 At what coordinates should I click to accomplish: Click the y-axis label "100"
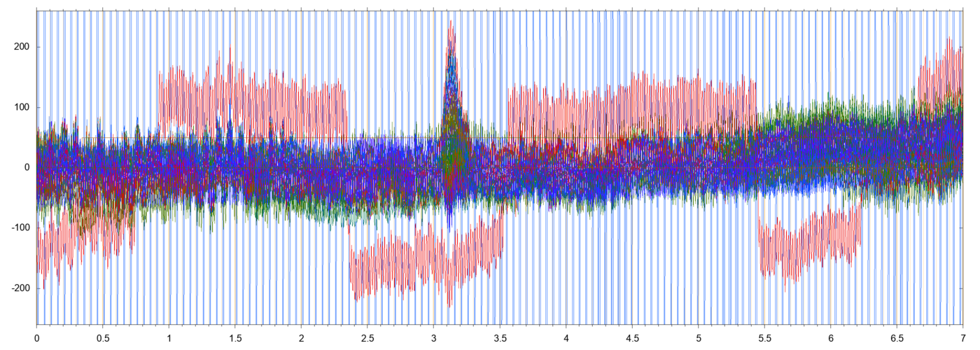(x=22, y=107)
